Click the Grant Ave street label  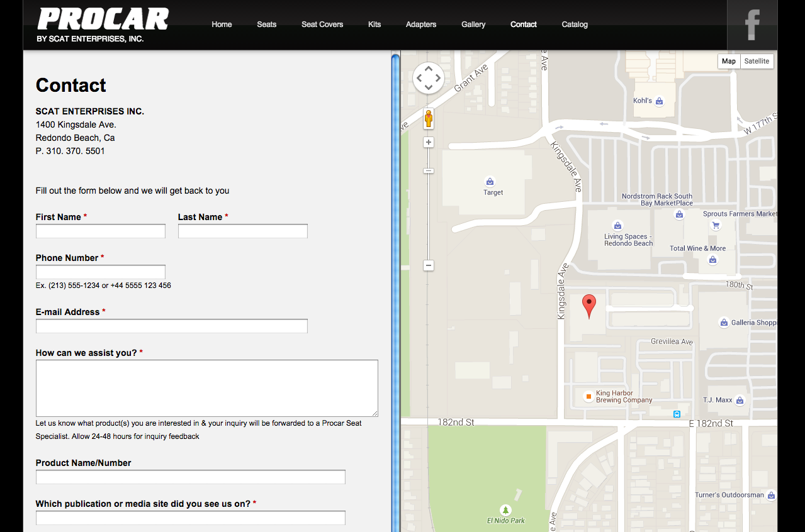pos(471,79)
